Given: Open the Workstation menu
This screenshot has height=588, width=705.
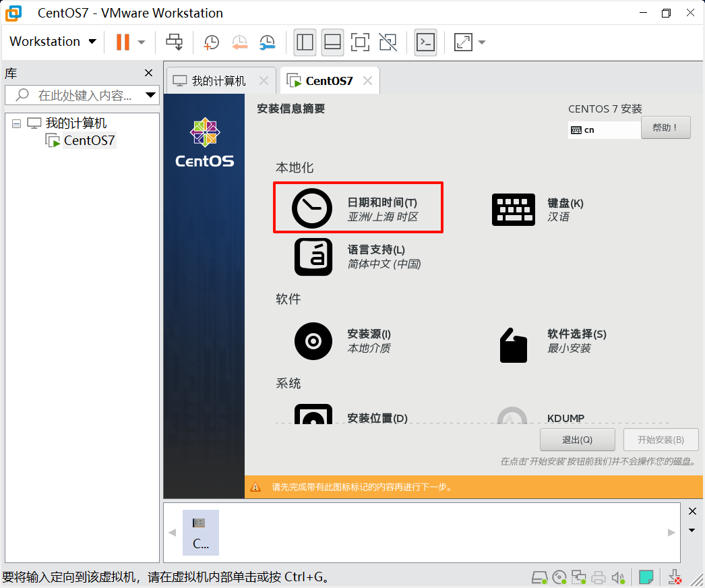Looking at the screenshot, I should (x=53, y=41).
